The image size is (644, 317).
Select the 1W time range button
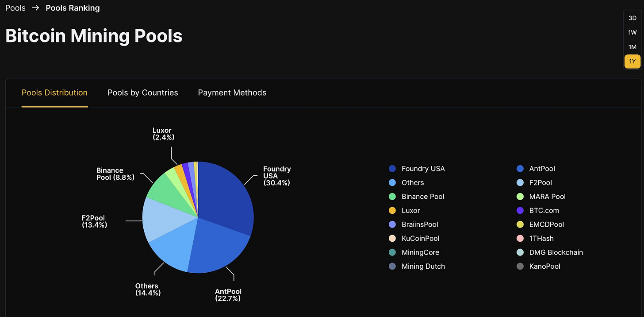tap(632, 32)
